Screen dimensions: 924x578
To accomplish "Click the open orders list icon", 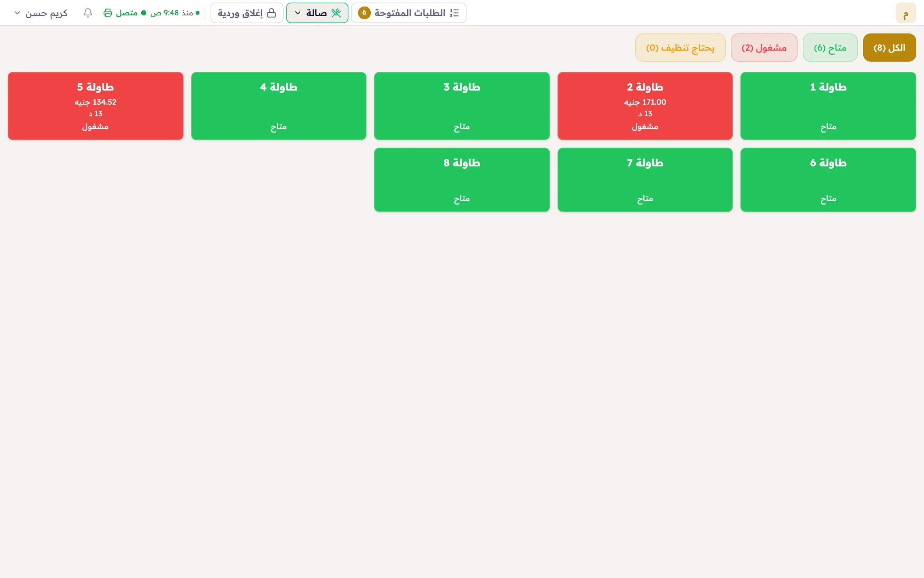I will 454,13.
